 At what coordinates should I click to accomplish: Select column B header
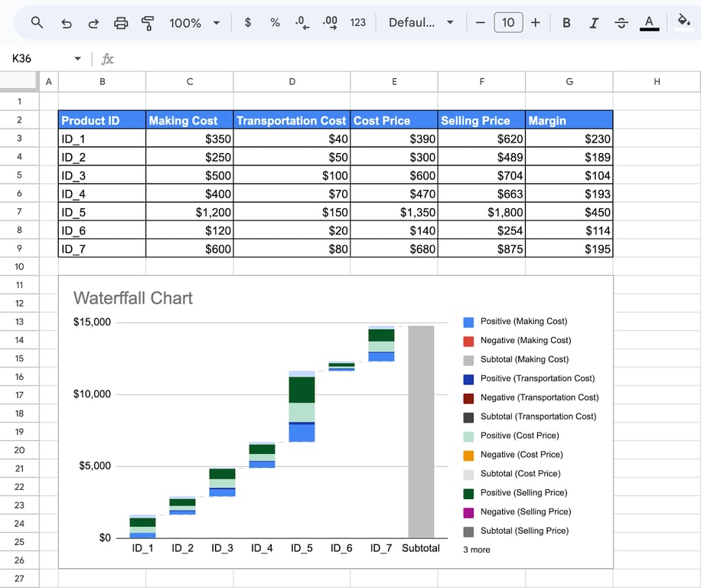click(x=102, y=81)
